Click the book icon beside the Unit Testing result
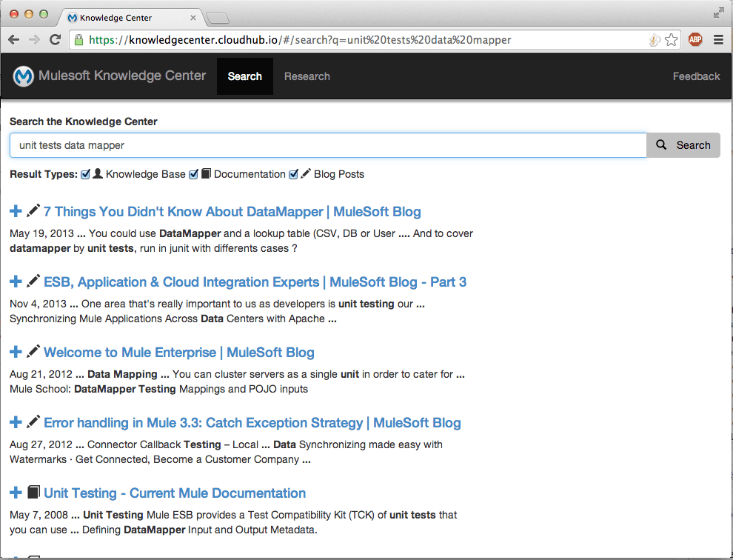This screenshot has width=733, height=560. pyautogui.click(x=33, y=493)
